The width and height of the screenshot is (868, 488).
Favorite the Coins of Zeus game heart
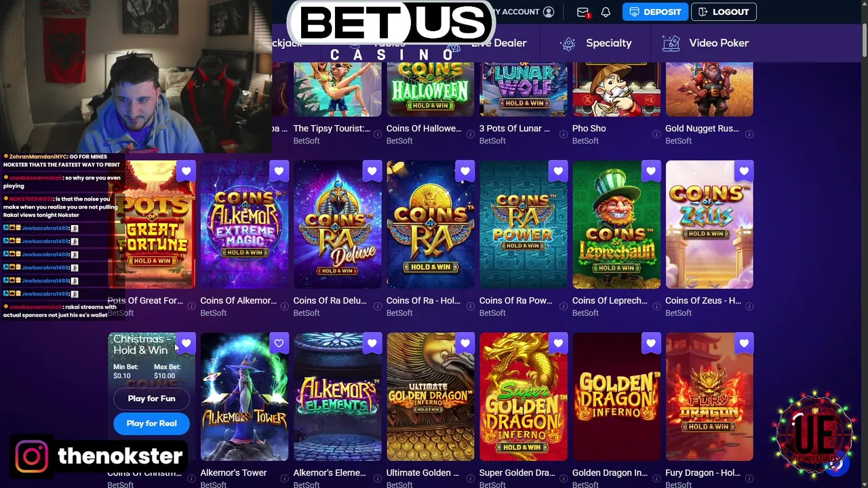(x=744, y=171)
